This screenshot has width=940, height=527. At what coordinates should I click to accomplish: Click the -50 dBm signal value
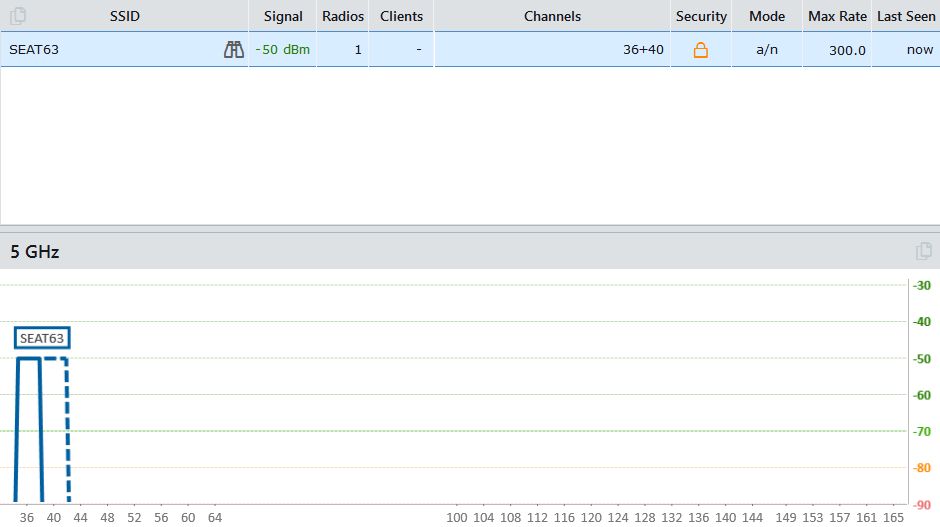coord(283,50)
